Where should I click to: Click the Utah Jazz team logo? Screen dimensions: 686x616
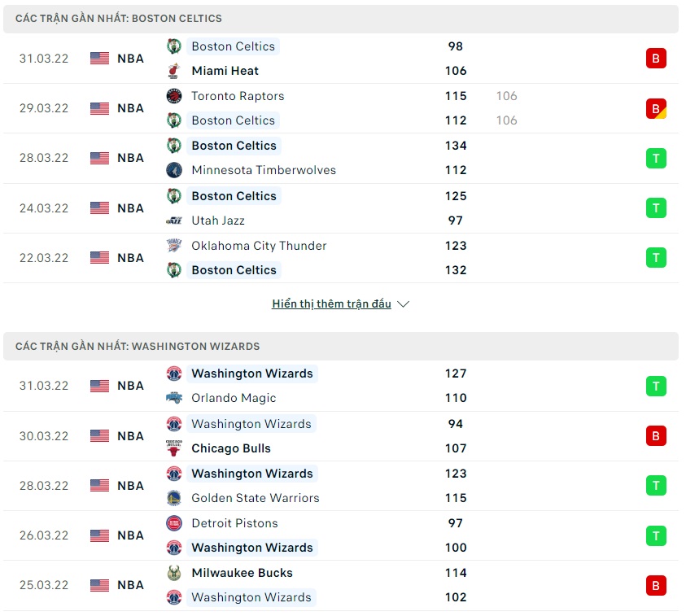(x=173, y=221)
